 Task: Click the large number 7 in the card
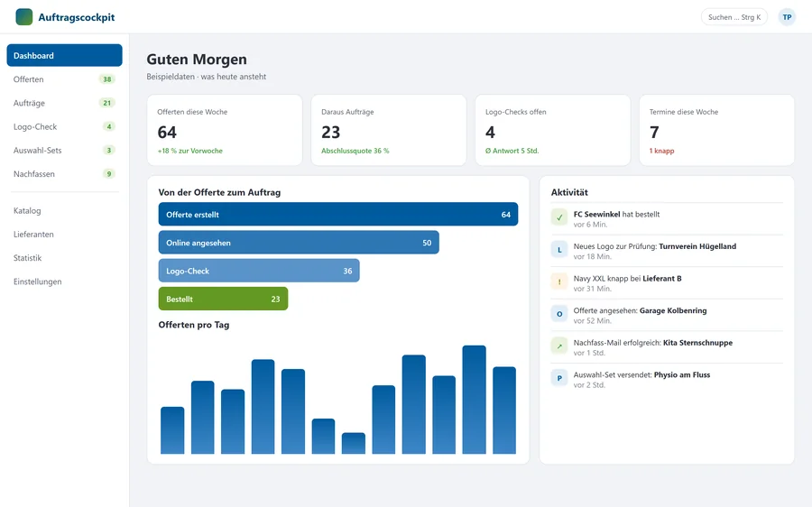pos(655,132)
